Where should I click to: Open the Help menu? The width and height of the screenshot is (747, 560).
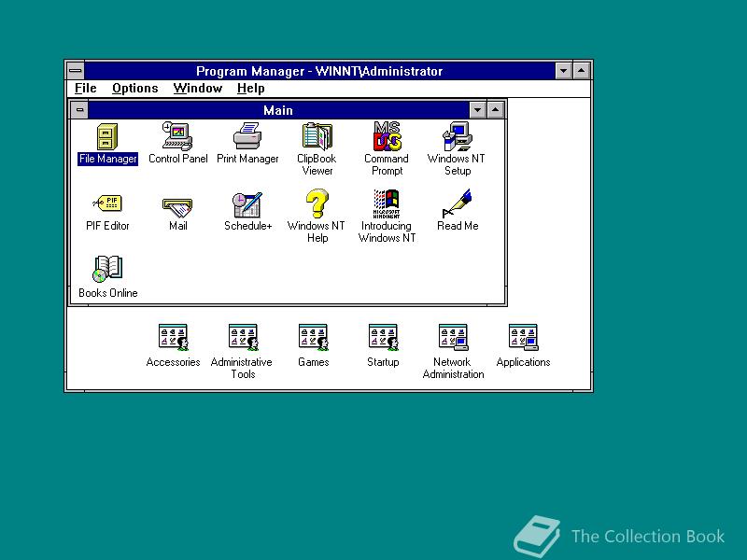[x=250, y=89]
